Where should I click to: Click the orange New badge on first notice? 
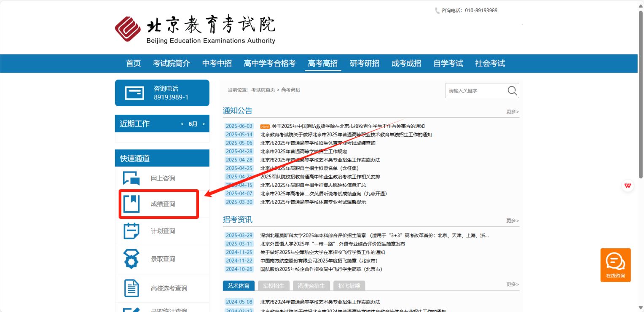click(265, 126)
